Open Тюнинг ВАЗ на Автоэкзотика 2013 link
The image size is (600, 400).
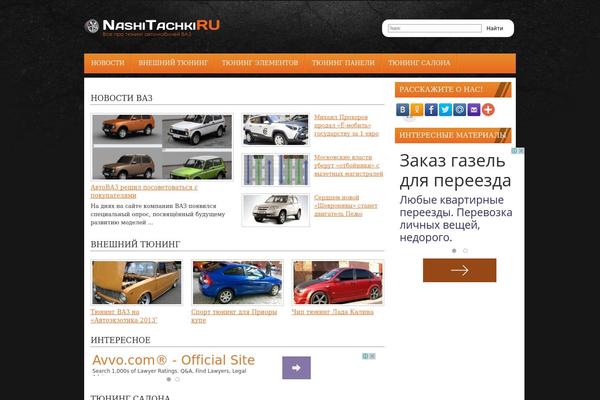pos(124,316)
